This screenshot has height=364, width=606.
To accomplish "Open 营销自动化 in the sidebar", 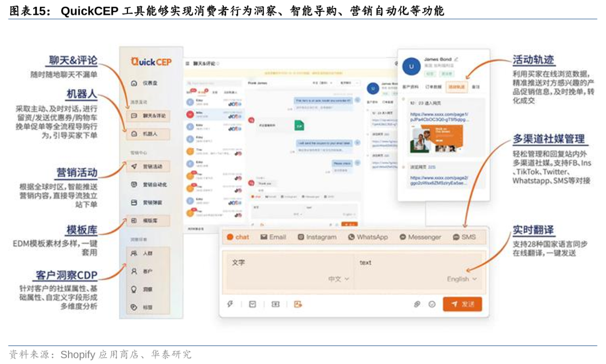I will click(x=149, y=185).
